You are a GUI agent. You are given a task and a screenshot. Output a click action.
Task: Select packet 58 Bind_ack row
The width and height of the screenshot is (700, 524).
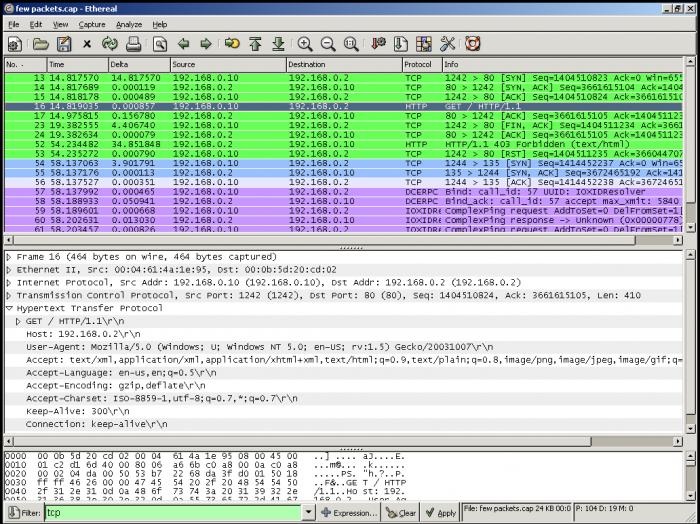(343, 201)
